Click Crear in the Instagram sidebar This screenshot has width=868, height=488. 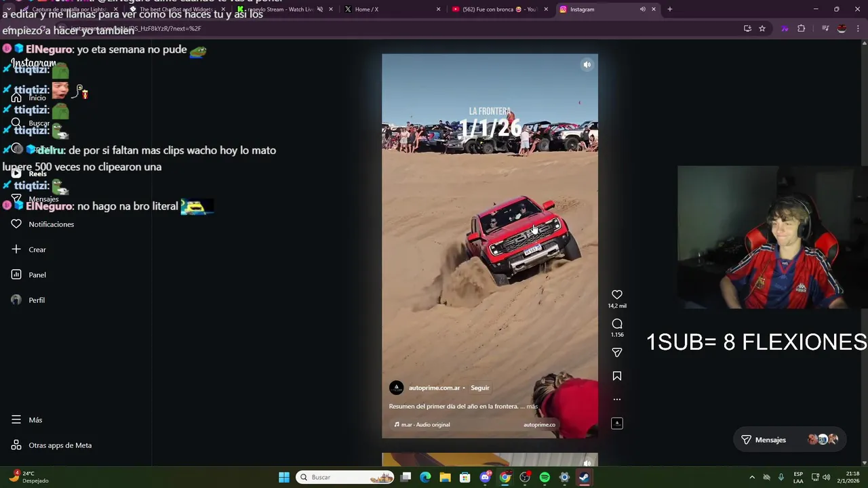29,249
